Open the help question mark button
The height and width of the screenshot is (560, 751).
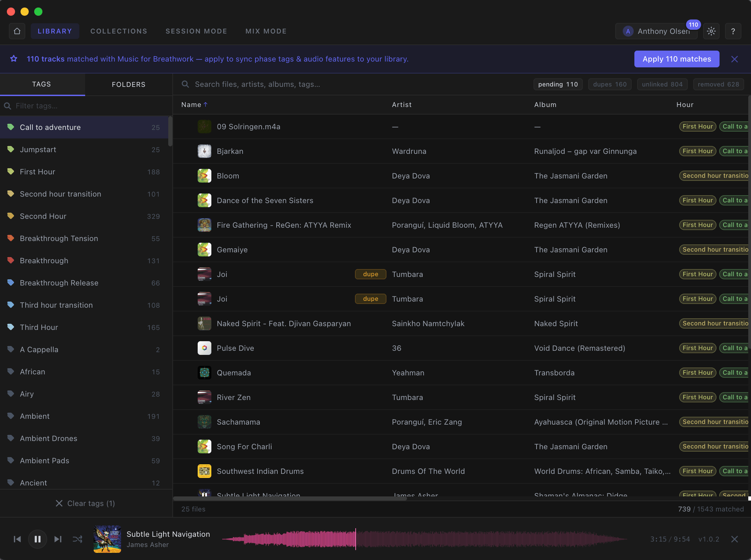pyautogui.click(x=733, y=31)
